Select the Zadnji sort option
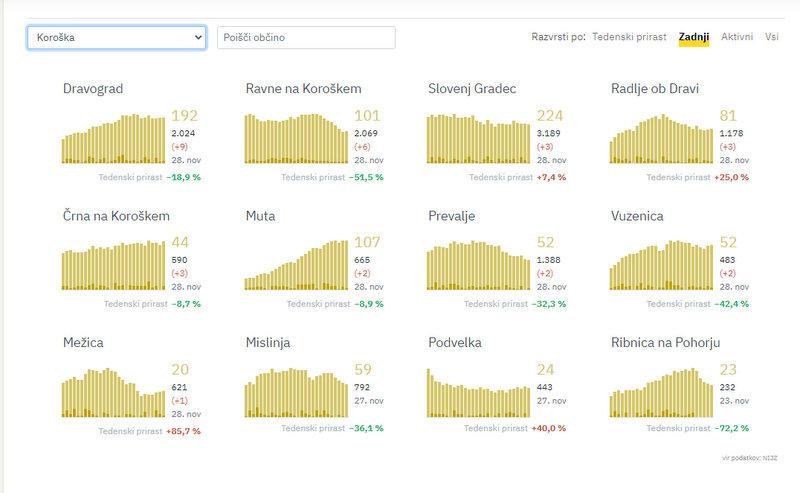This screenshot has height=493, width=800. (x=693, y=37)
